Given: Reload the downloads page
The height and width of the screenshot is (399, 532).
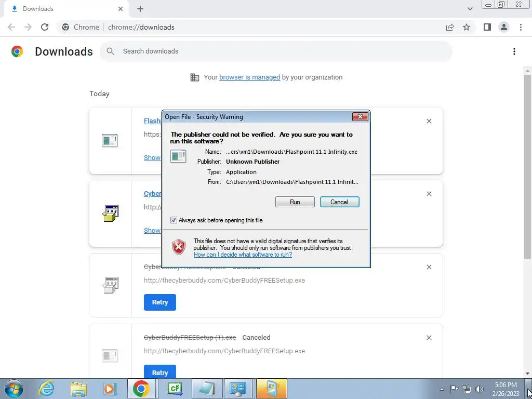Looking at the screenshot, I should coord(45,27).
